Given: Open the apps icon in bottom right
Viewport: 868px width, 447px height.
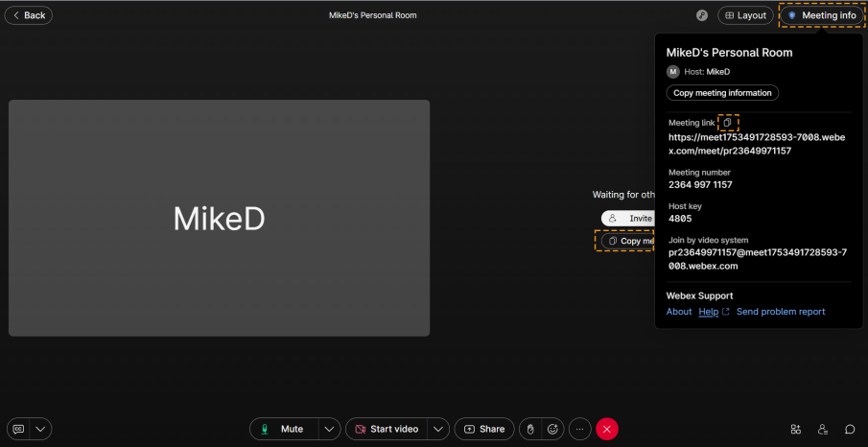Looking at the screenshot, I should coord(795,429).
